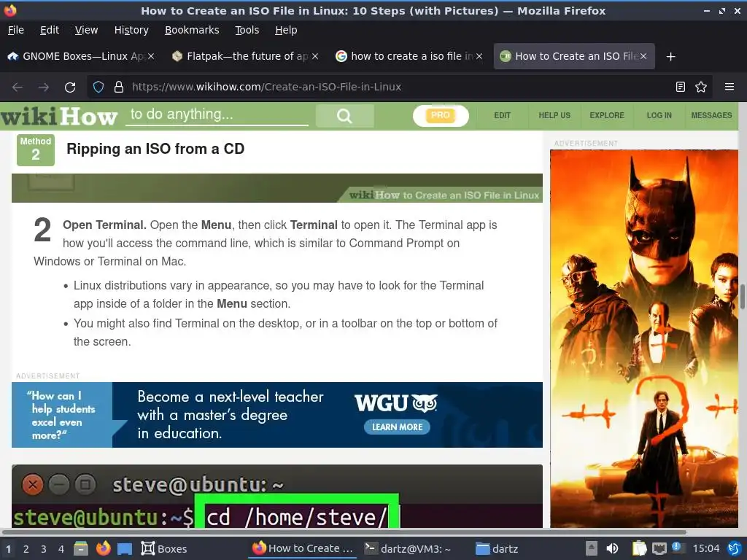The image size is (747, 560).
Task: Click the wikiHow search magnifier button
Action: coord(344,116)
